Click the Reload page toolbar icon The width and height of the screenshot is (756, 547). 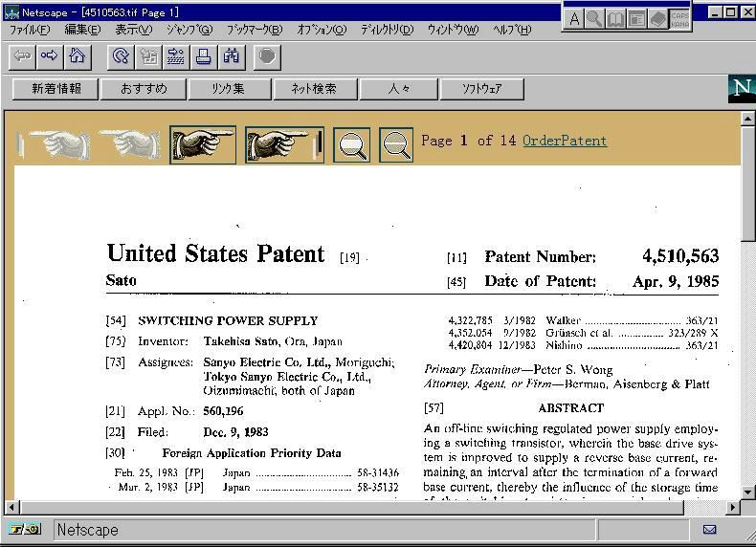120,56
